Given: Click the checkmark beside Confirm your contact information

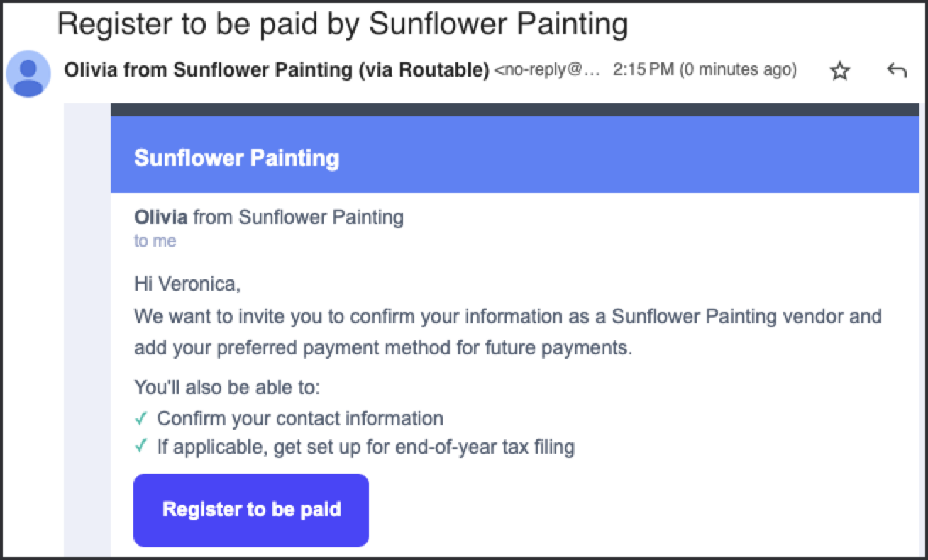Looking at the screenshot, I should coord(140,418).
